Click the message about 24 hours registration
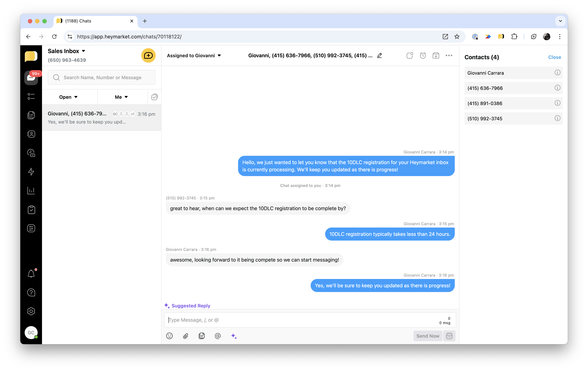 click(390, 234)
